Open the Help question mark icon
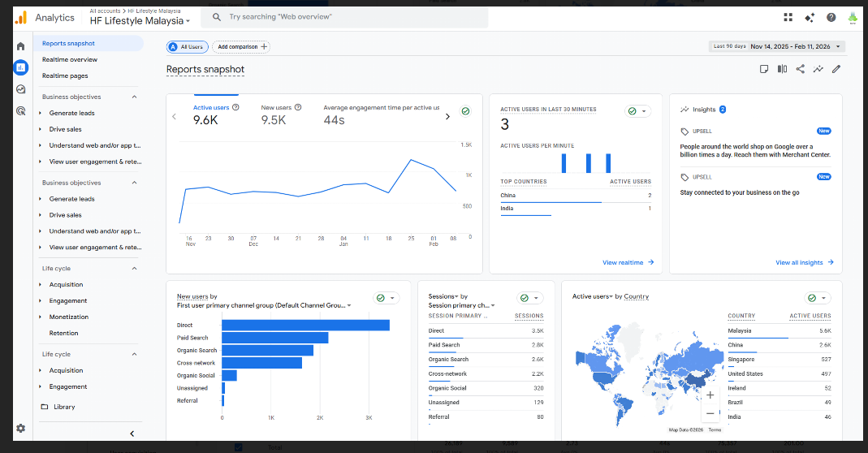This screenshot has height=453, width=868. (831, 17)
